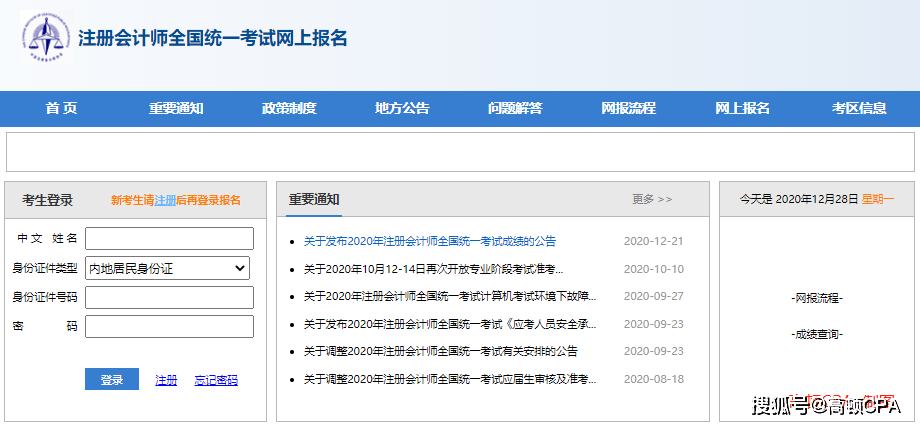Open notice 关于调整2020年…考试有关安排的公告
The width and height of the screenshot is (920, 426).
(x=441, y=351)
